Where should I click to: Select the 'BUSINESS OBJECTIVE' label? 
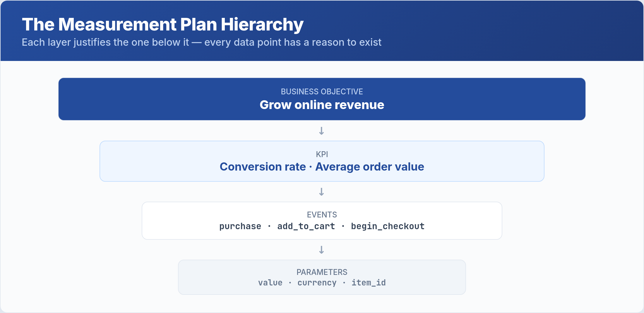pyautogui.click(x=322, y=92)
